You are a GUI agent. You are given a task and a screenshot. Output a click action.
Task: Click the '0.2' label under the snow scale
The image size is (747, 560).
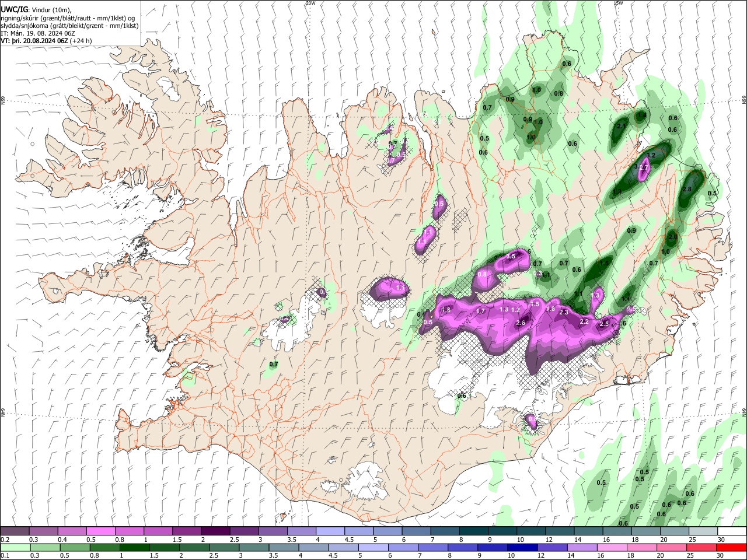click(5, 540)
